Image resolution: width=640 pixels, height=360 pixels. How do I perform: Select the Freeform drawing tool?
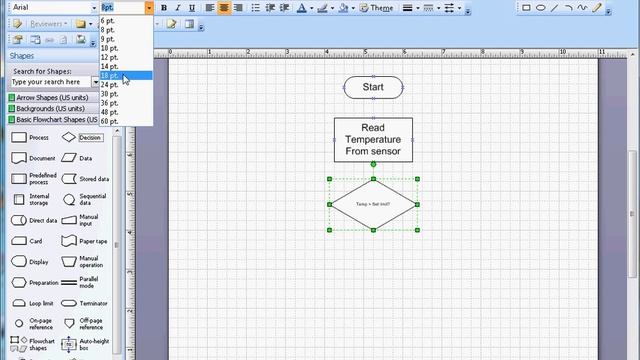click(582, 7)
